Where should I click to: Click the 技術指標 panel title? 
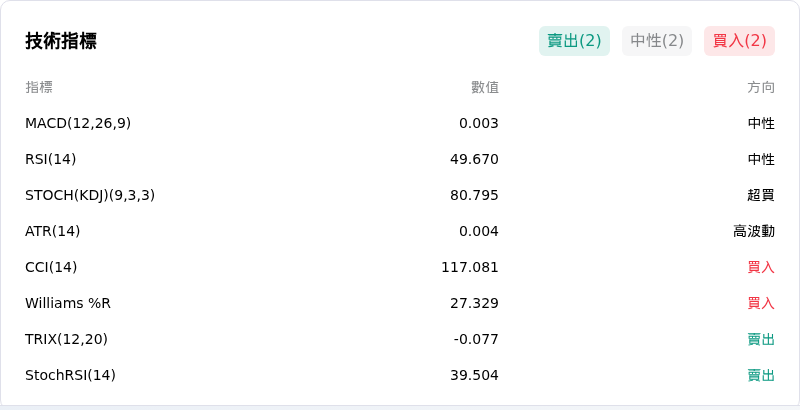click(x=61, y=41)
